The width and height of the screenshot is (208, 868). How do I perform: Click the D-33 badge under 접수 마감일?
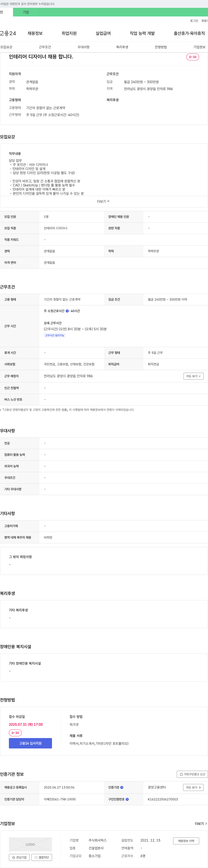(x=15, y=733)
